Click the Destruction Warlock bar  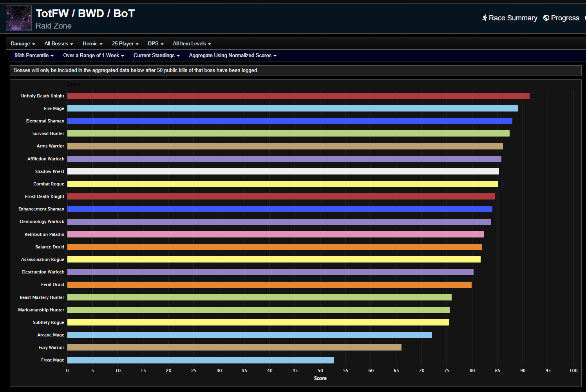[x=270, y=272]
